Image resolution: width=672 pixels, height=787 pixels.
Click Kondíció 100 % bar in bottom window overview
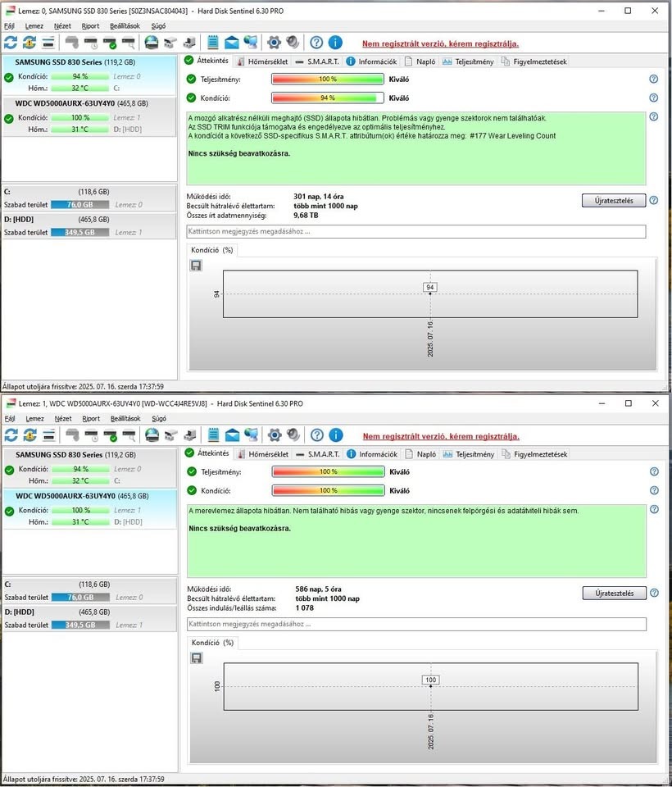coord(329,490)
